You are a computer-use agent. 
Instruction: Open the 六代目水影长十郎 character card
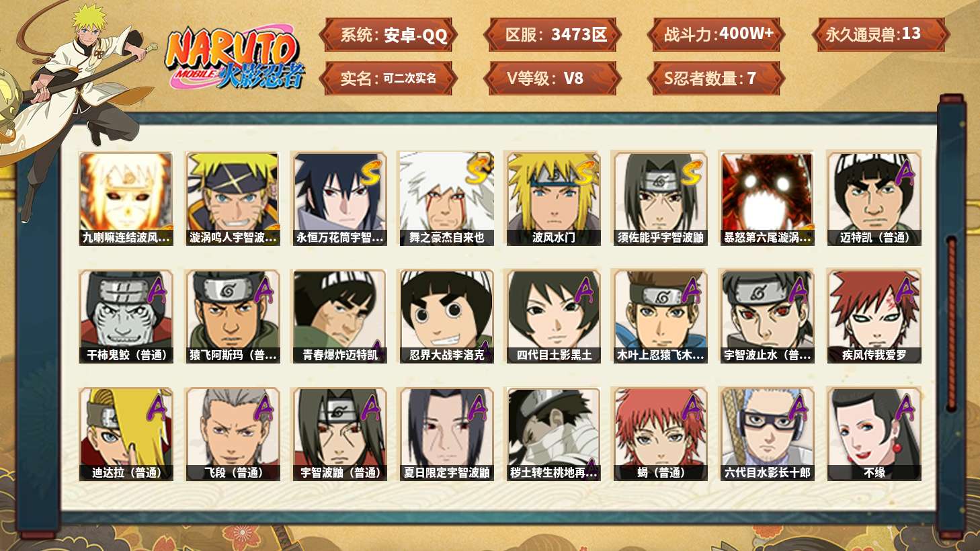pyautogui.click(x=767, y=434)
